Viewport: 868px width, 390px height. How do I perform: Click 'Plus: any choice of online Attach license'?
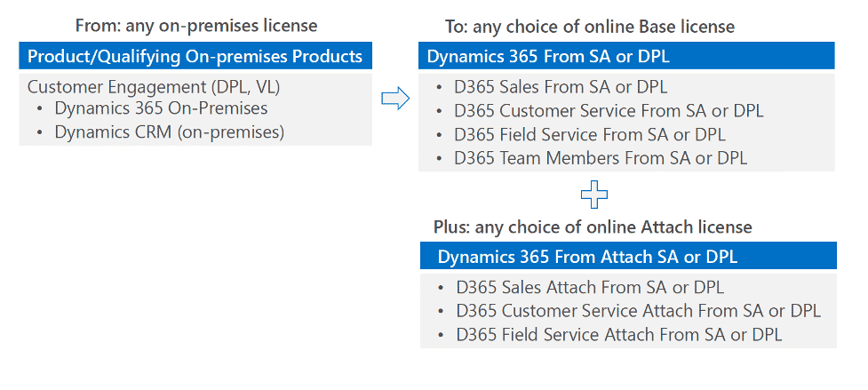click(593, 227)
